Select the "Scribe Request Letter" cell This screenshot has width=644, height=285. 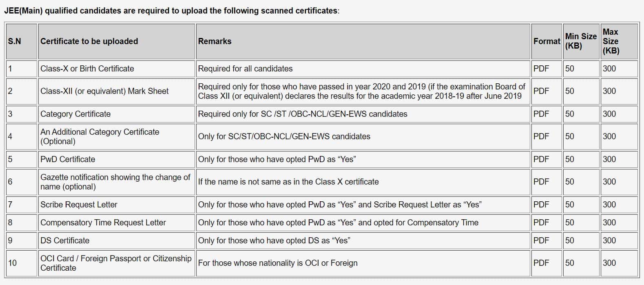[79, 205]
